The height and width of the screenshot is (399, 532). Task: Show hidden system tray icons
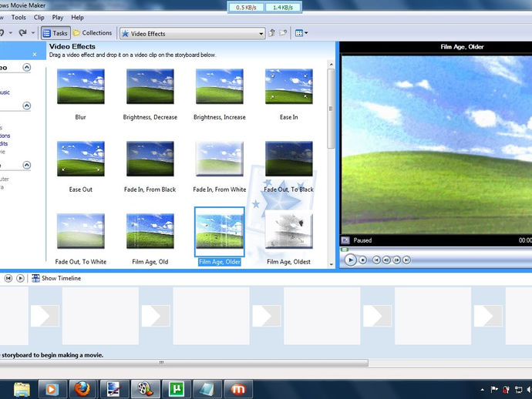(482, 390)
